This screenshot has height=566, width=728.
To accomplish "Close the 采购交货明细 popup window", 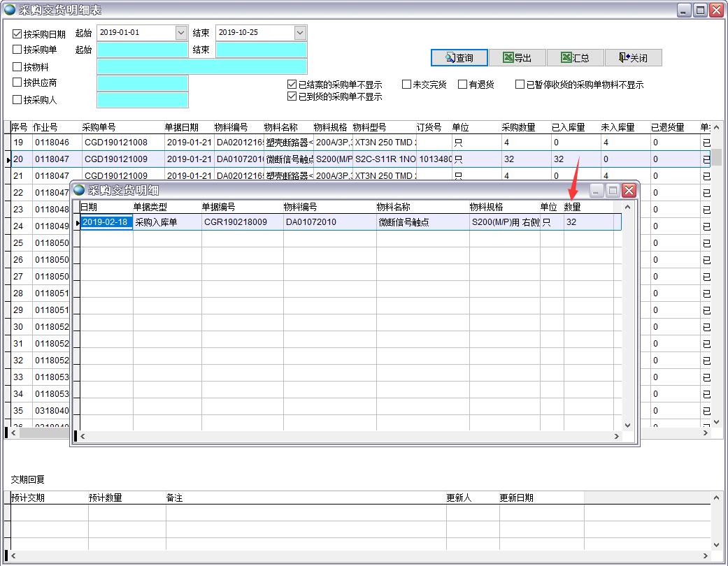I will point(629,190).
